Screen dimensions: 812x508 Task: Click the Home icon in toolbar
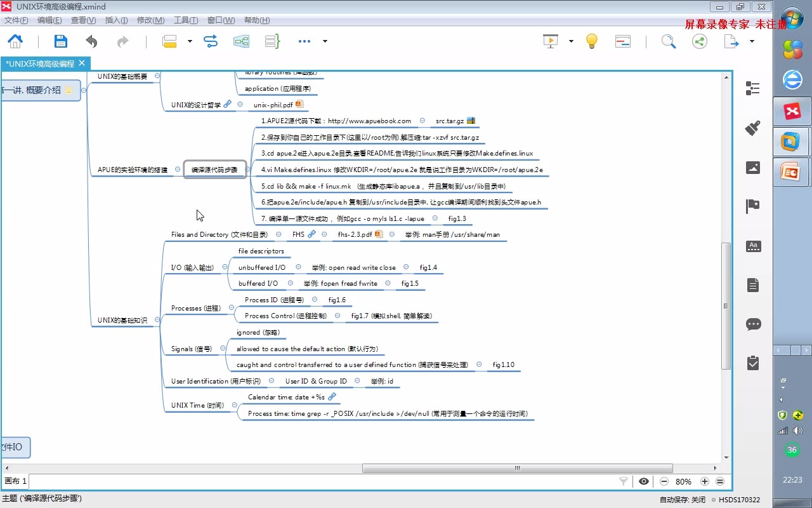[x=15, y=41]
